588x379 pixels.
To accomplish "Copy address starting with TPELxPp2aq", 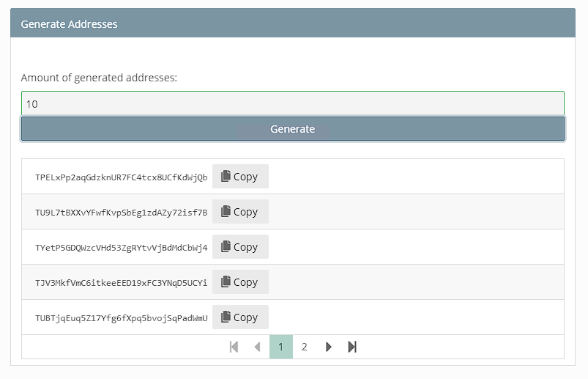I will coord(240,177).
